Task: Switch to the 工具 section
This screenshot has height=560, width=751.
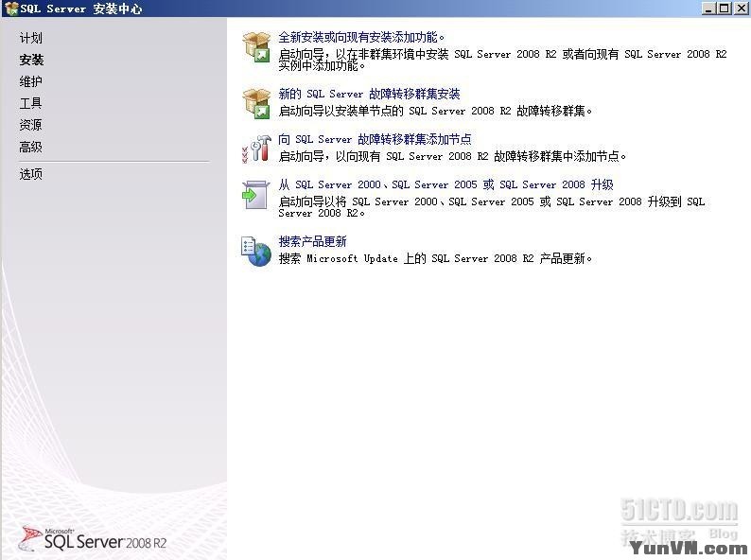Action: tap(30, 103)
